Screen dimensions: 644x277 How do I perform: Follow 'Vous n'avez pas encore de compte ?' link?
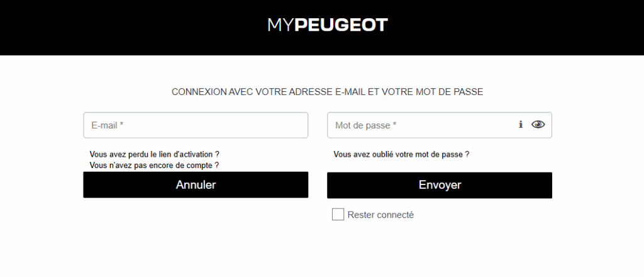[154, 165]
